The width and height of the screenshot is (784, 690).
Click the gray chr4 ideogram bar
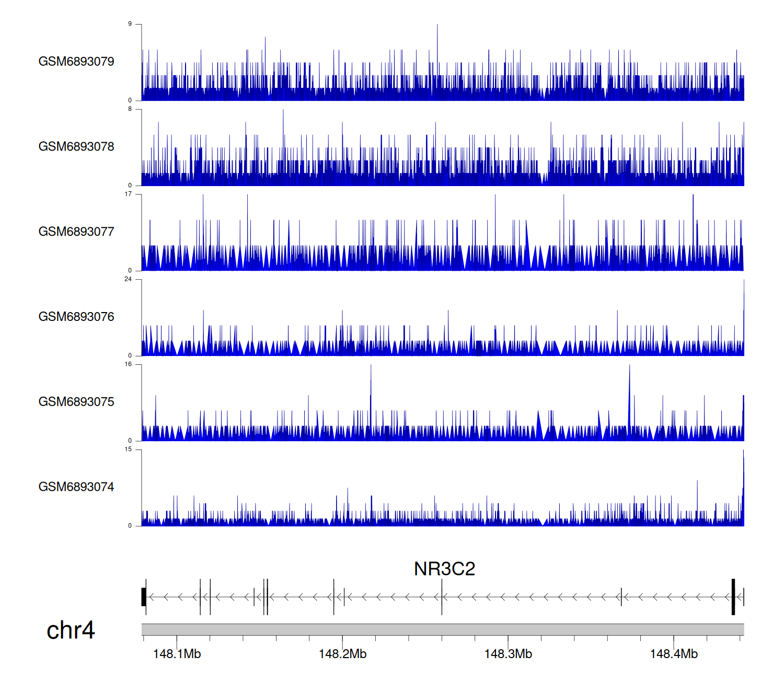pos(442,629)
